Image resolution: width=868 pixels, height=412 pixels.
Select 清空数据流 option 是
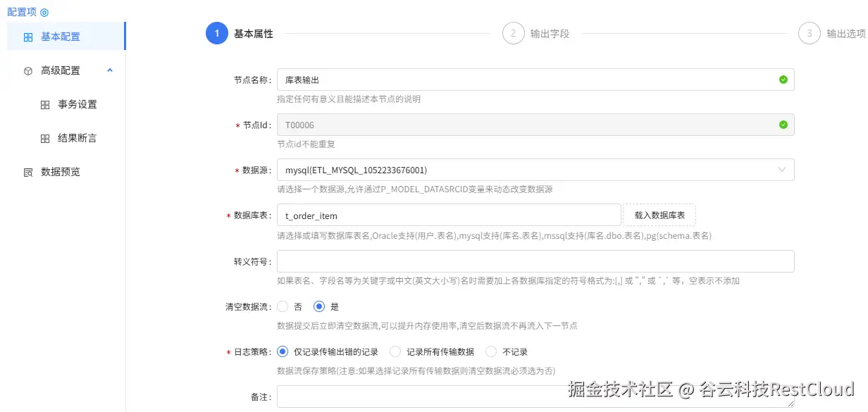tap(319, 306)
